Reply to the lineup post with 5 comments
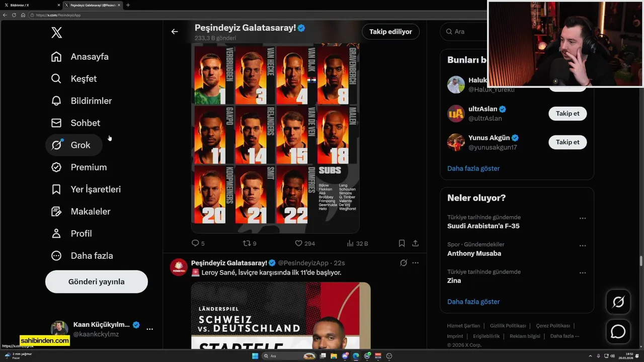The width and height of the screenshot is (644, 362). click(198, 243)
